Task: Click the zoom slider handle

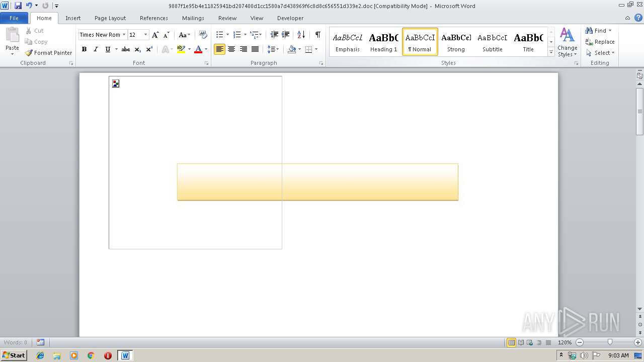Action: pos(610,342)
